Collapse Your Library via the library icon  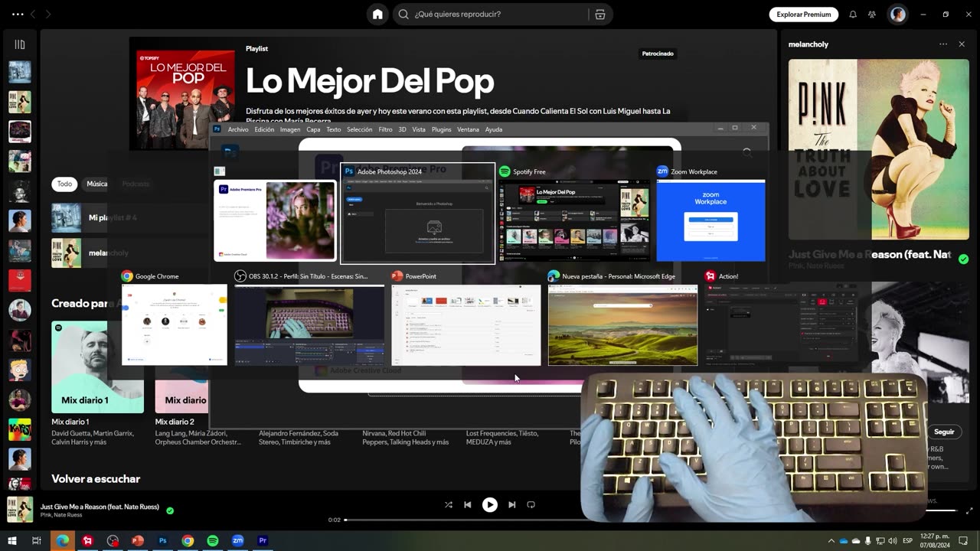click(x=20, y=44)
